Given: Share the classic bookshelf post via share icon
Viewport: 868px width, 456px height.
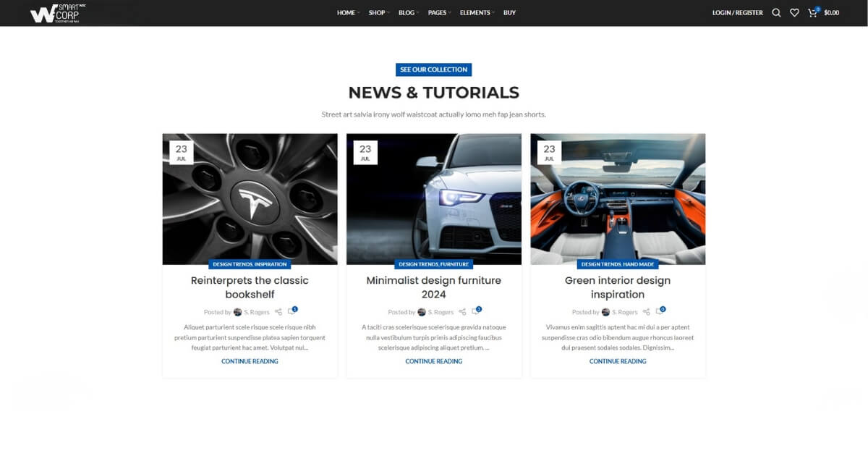Looking at the screenshot, I should coord(280,311).
